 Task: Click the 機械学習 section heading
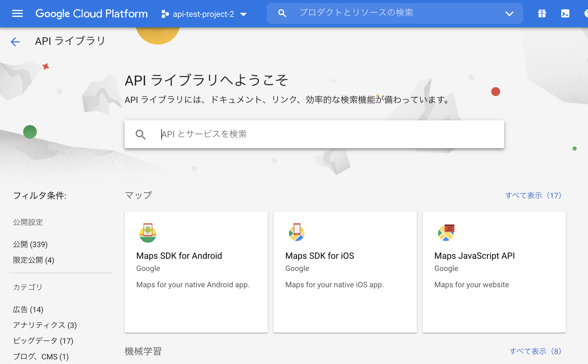(x=143, y=351)
